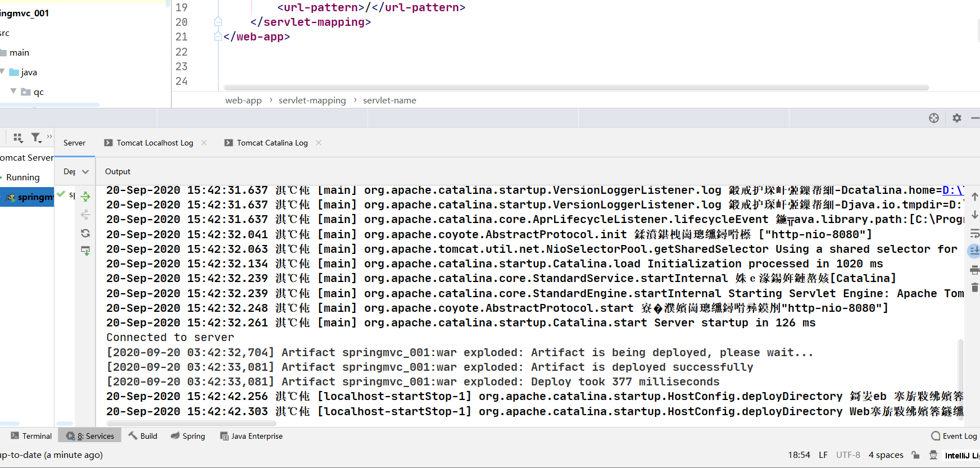980x468 pixels.
Task: Click servlet-name in the editor breadcrumbs
Action: point(389,101)
